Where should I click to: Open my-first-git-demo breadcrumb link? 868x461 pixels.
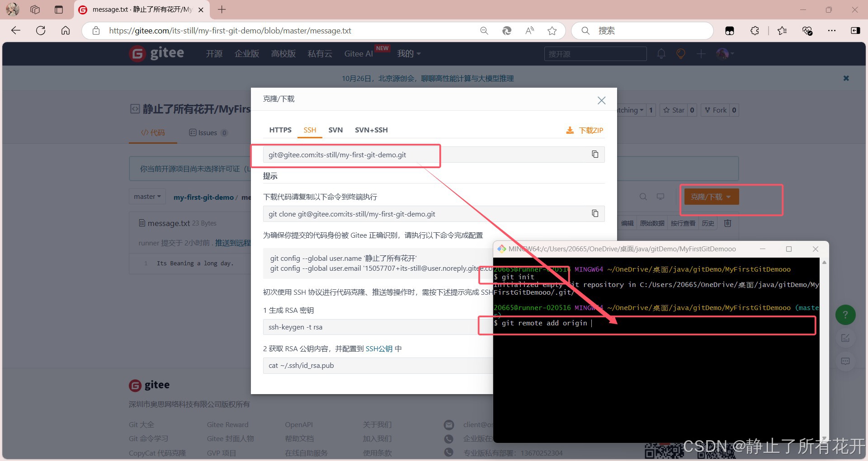203,198
